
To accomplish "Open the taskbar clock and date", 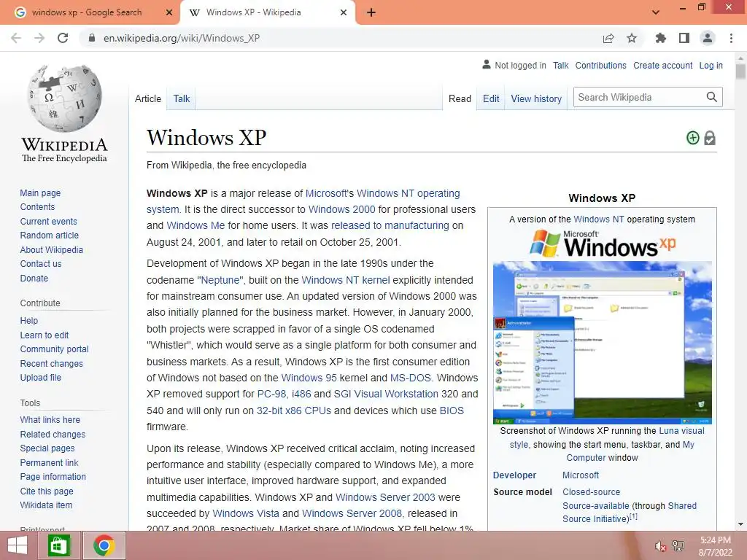I will point(715,546).
